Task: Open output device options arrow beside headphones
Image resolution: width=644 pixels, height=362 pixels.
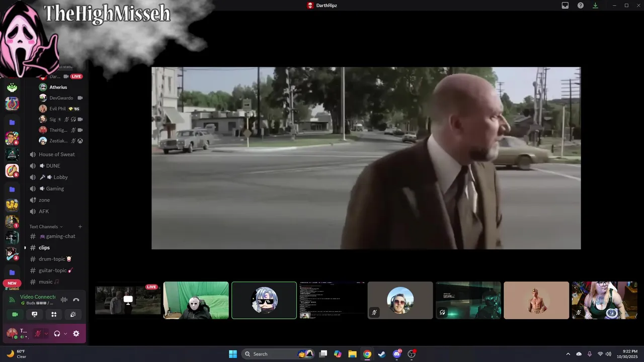Action: pyautogui.click(x=65, y=333)
